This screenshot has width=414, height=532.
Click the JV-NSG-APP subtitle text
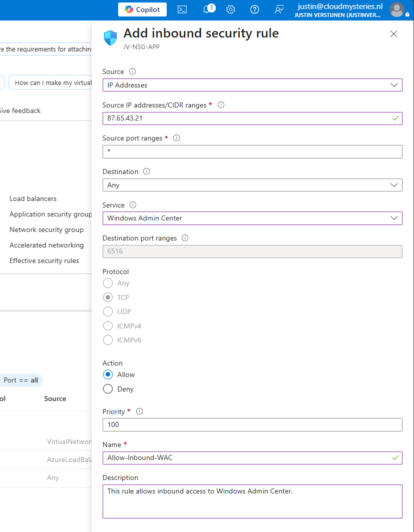coord(141,47)
